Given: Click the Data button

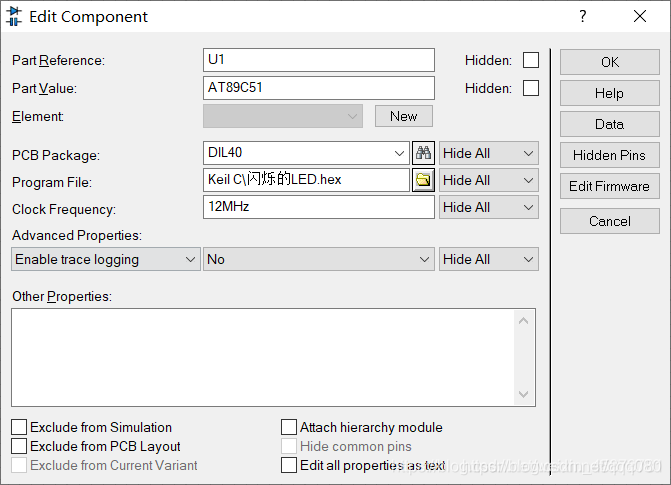Looking at the screenshot, I should [609, 124].
